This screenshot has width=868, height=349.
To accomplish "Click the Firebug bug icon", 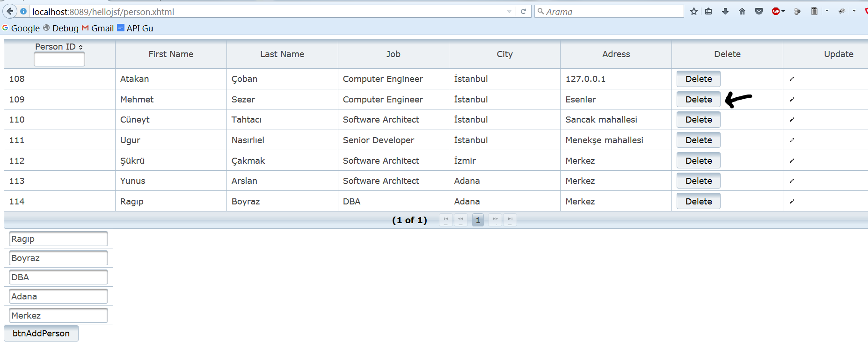I will 842,11.
